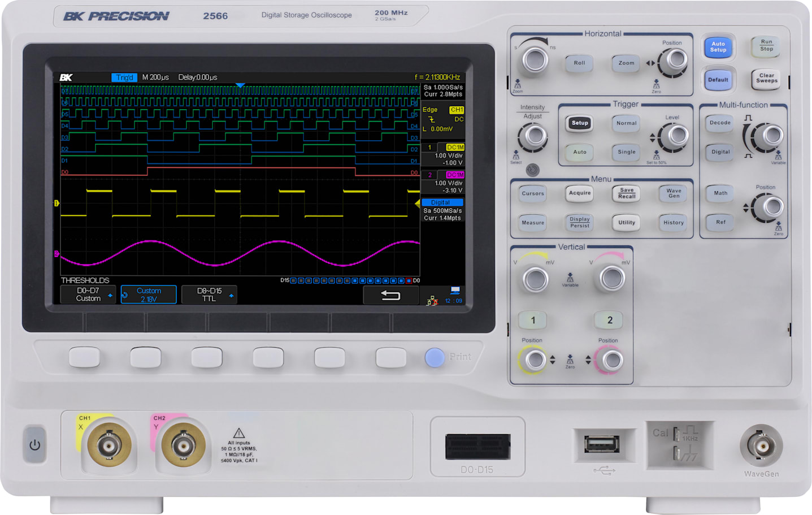The width and height of the screenshot is (812, 515).
Task: Enable Roll mode in the Horizontal section
Action: point(579,63)
